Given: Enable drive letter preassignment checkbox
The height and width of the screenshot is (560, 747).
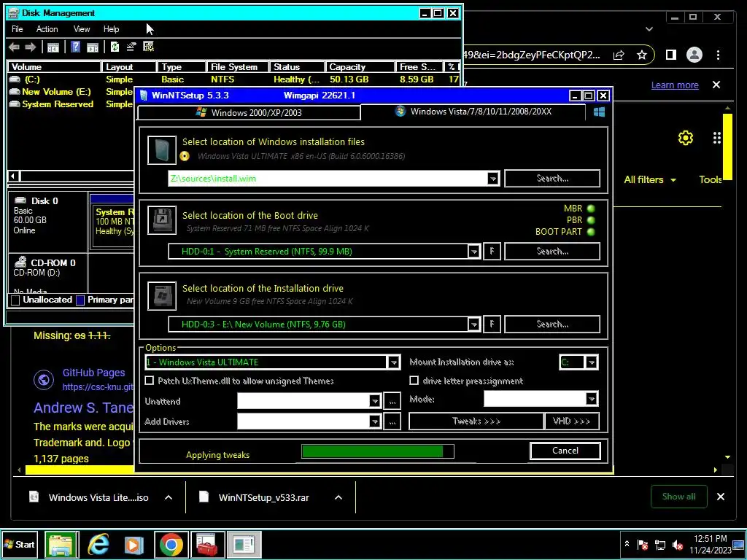Looking at the screenshot, I should point(414,381).
